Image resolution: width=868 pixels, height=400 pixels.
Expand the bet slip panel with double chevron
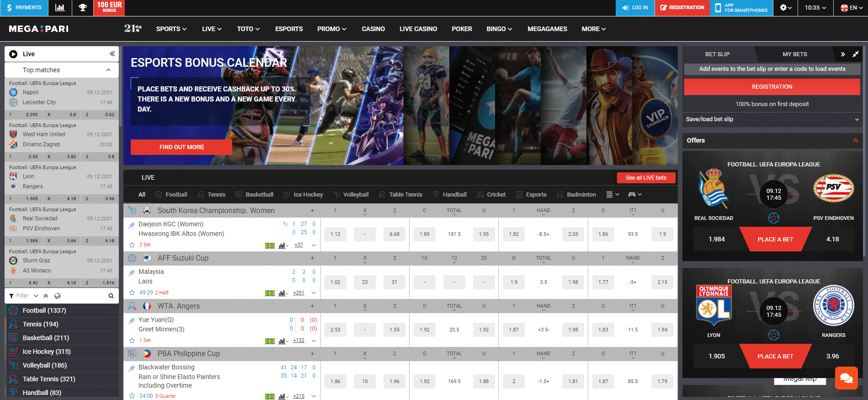[x=843, y=54]
